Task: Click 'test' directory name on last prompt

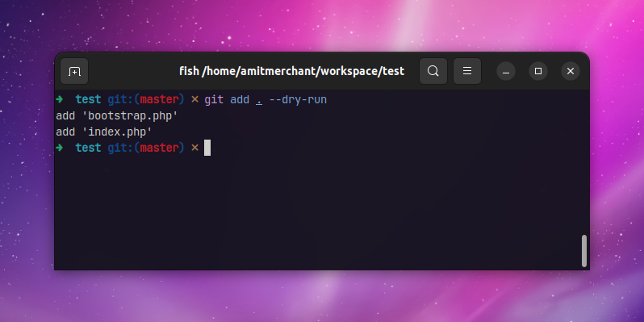Action: [88, 148]
